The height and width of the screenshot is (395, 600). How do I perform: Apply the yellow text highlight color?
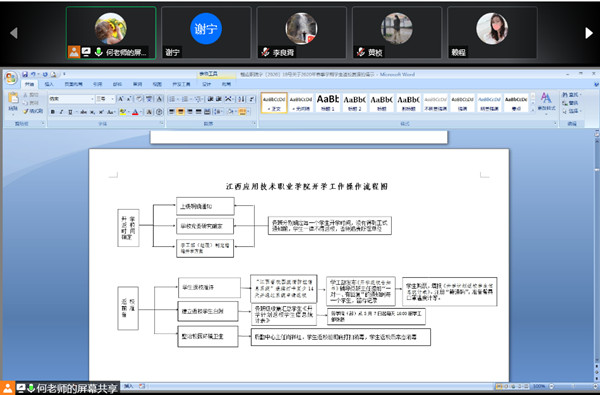coord(122,112)
